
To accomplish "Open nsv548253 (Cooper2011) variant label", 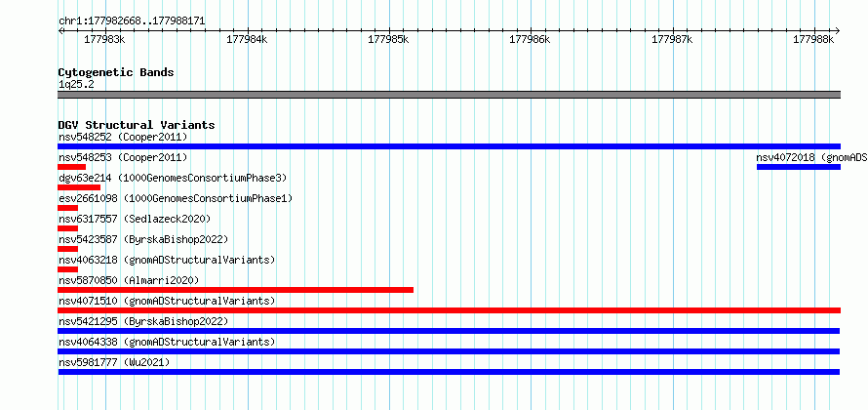I will coord(123,157).
